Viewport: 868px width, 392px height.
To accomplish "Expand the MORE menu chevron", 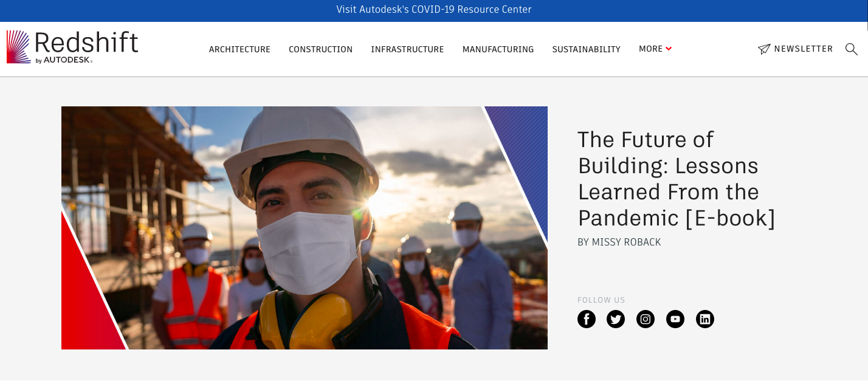I will (x=669, y=49).
